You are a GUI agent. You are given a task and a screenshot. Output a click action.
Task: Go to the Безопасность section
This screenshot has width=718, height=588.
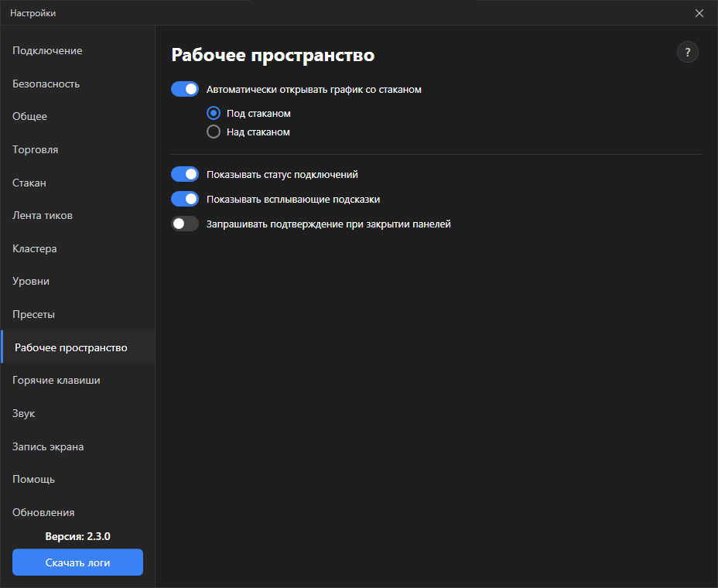(x=78, y=84)
